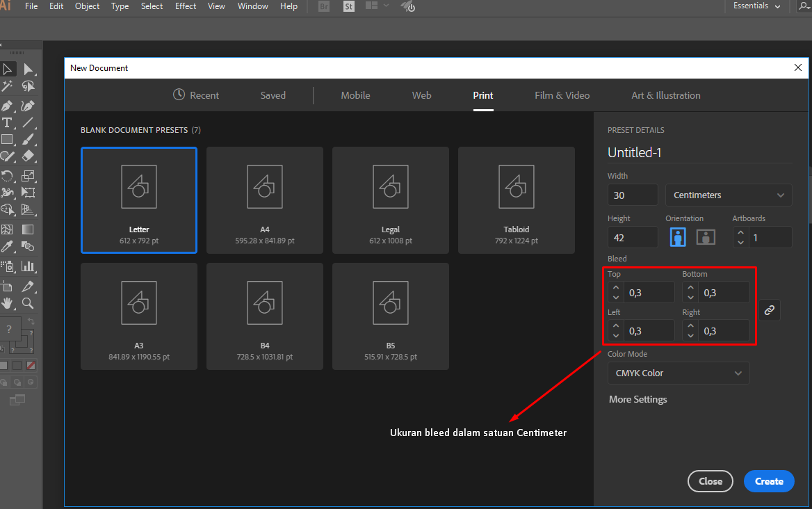Screen dimensions: 812x509
Task: Select the Blend tool
Action: [x=28, y=246]
